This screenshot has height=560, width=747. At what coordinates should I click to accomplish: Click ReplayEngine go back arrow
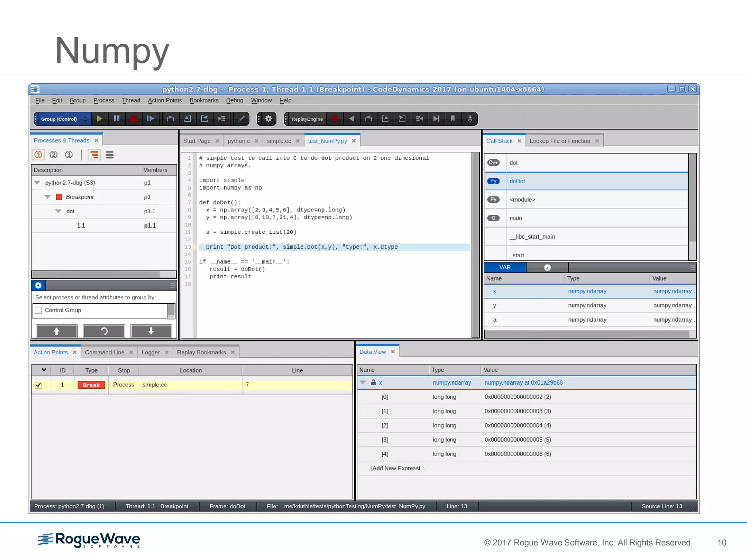(351, 119)
